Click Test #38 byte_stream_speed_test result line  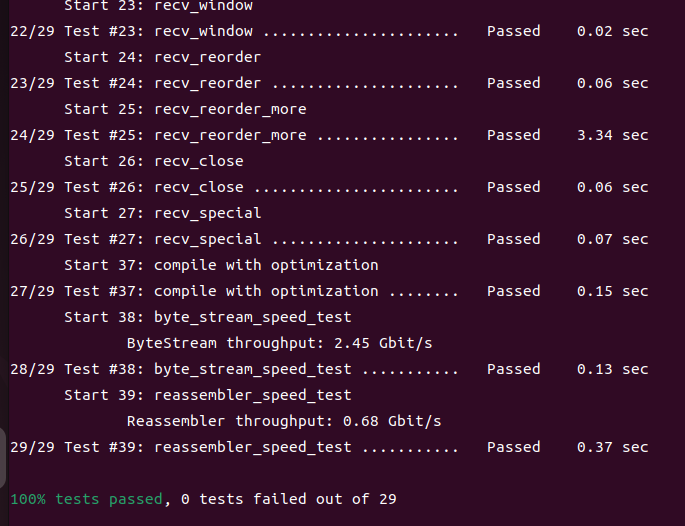point(233,369)
